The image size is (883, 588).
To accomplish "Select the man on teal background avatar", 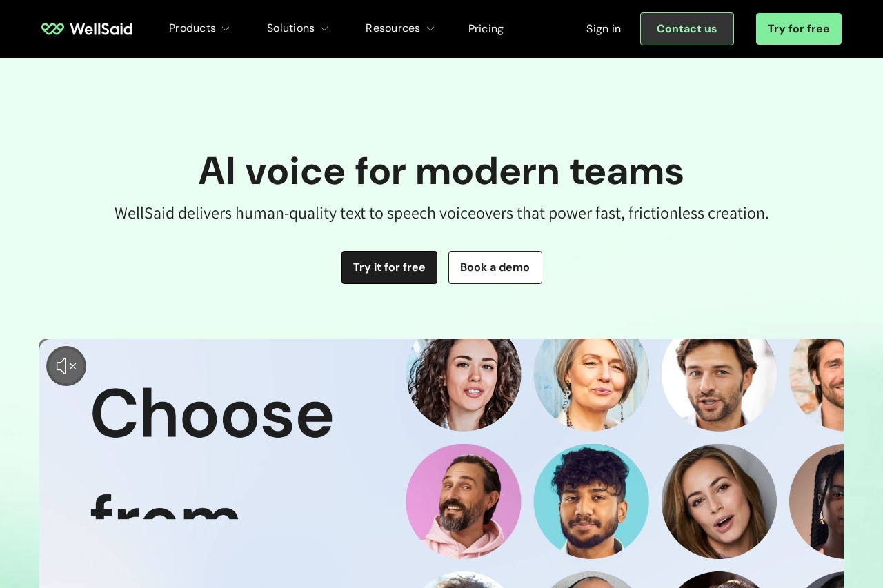I will pos(591,501).
